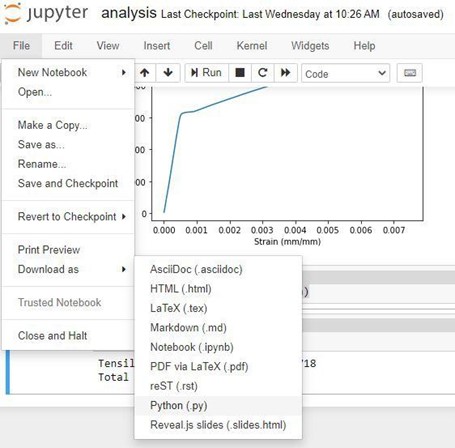455x448 pixels.
Task: Open the command palette keyboard icon
Action: pos(410,73)
